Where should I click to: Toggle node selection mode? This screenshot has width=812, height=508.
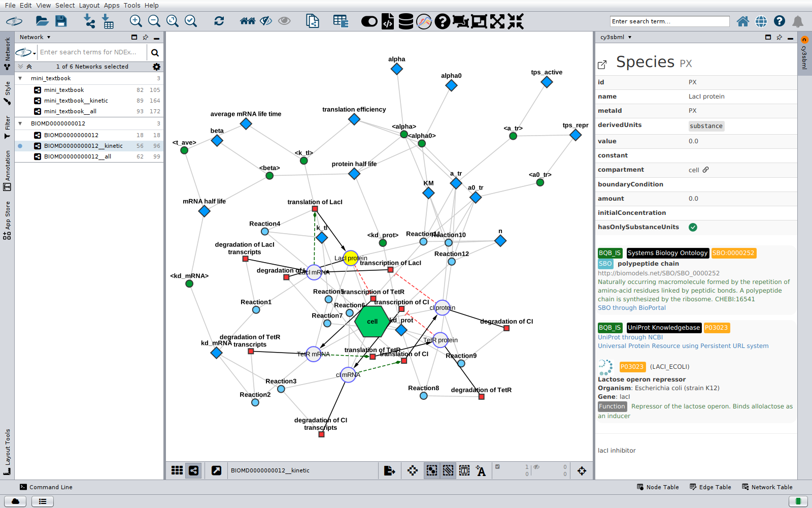(432, 470)
